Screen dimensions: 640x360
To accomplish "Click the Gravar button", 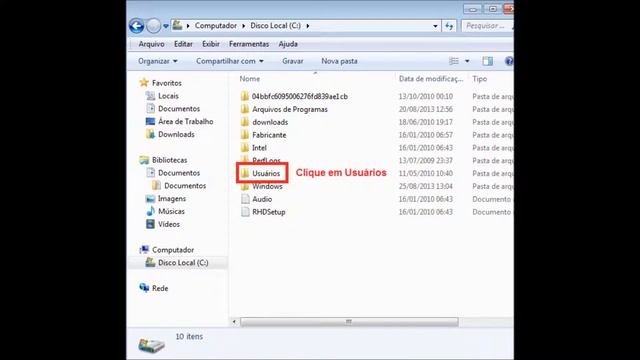I will (293, 61).
